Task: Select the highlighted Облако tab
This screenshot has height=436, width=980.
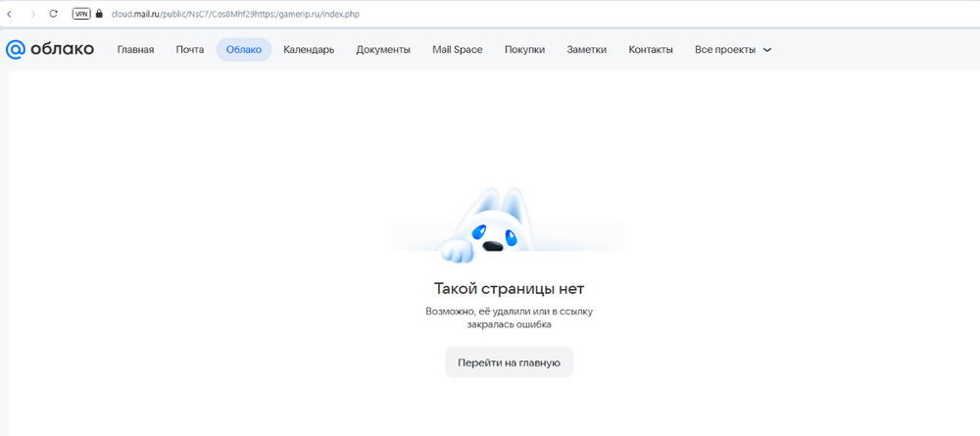Action: [244, 50]
